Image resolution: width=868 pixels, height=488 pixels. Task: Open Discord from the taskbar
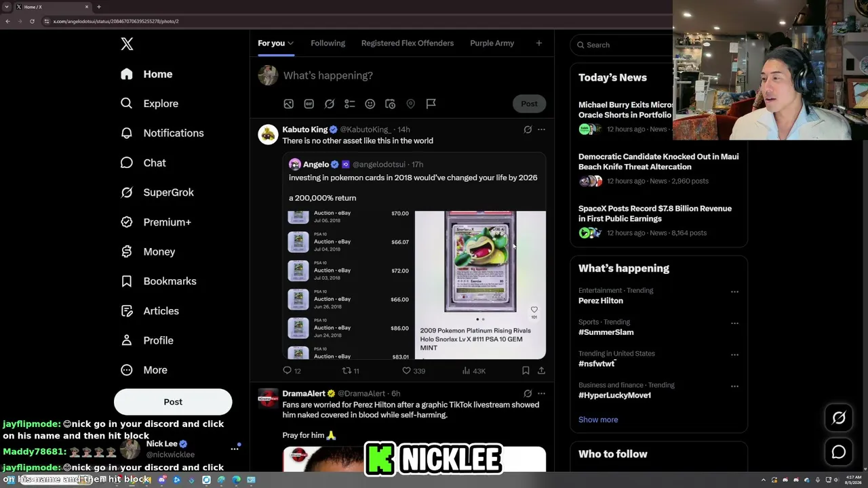pos(162,480)
